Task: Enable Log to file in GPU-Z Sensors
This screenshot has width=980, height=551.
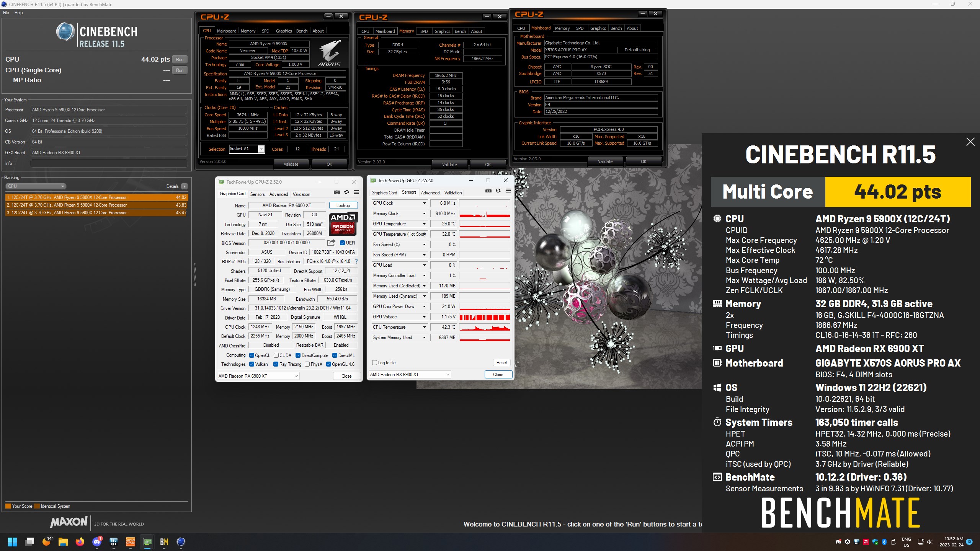Action: [x=374, y=362]
